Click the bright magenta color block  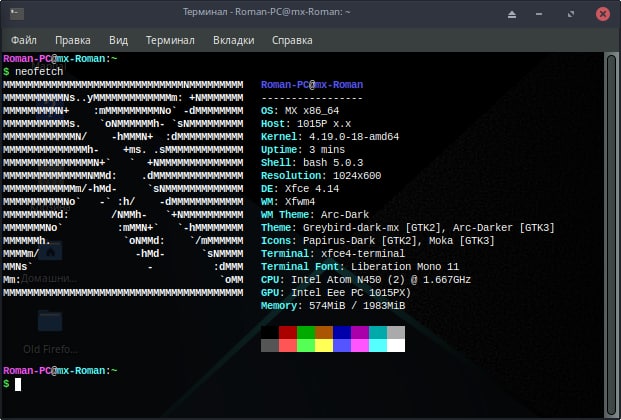360,346
